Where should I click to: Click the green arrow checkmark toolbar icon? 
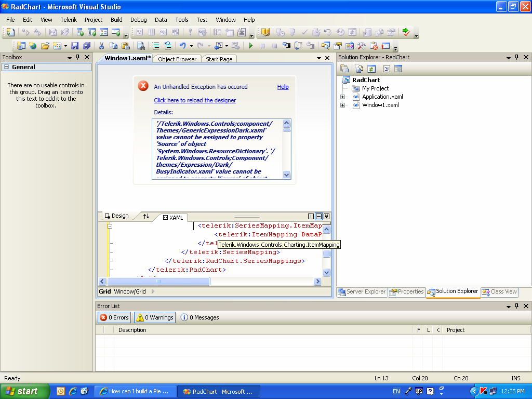pyautogui.click(x=406, y=32)
